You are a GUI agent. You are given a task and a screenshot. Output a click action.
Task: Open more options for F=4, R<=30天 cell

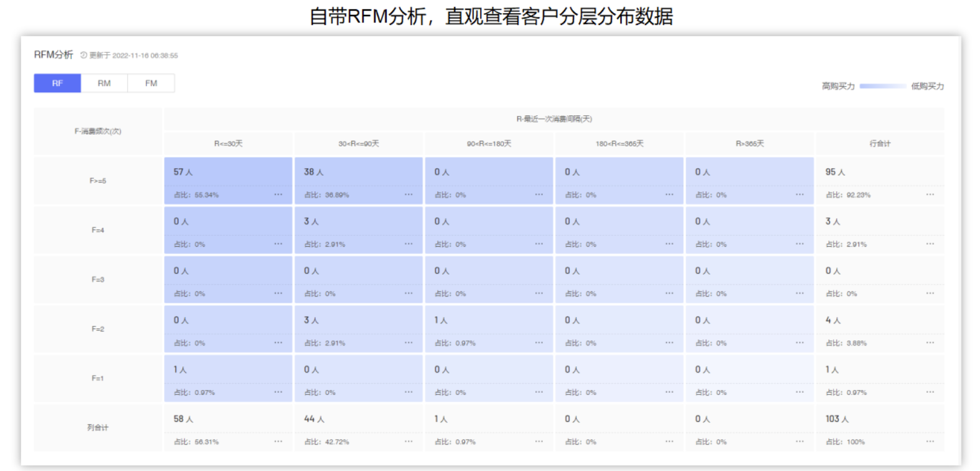[x=278, y=244]
